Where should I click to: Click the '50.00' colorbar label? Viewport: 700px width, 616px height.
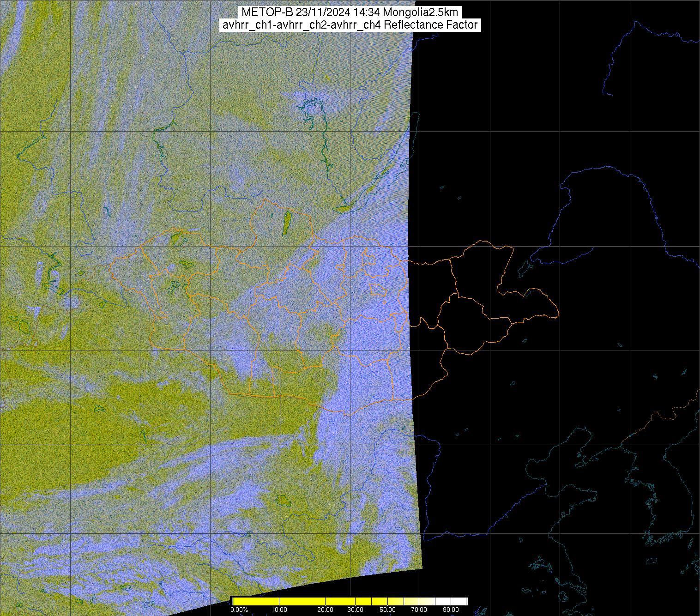pos(388,610)
